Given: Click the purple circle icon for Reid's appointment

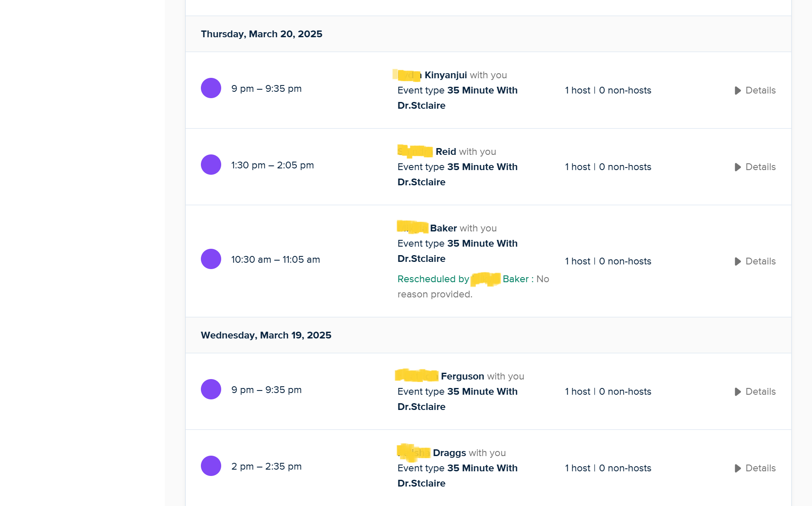Looking at the screenshot, I should coord(211,165).
